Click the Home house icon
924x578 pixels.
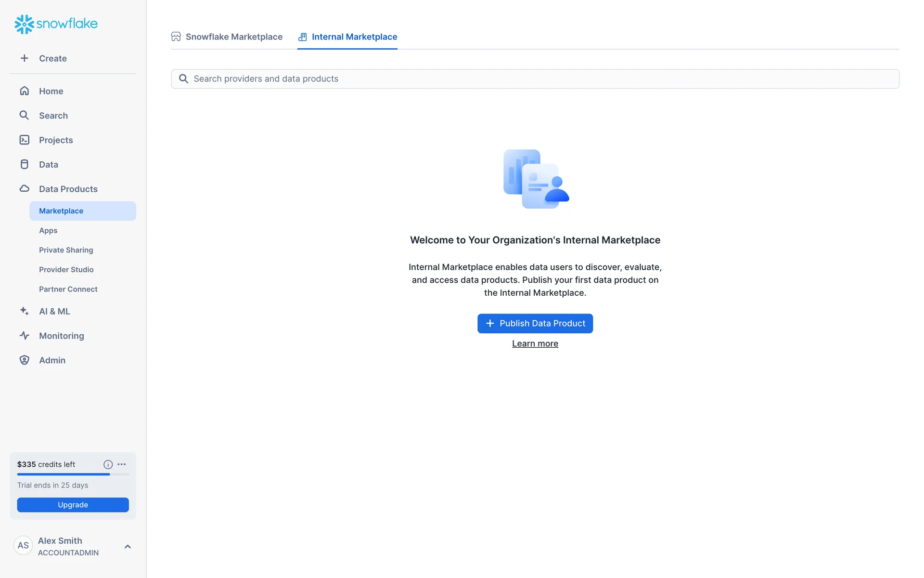[x=24, y=91]
